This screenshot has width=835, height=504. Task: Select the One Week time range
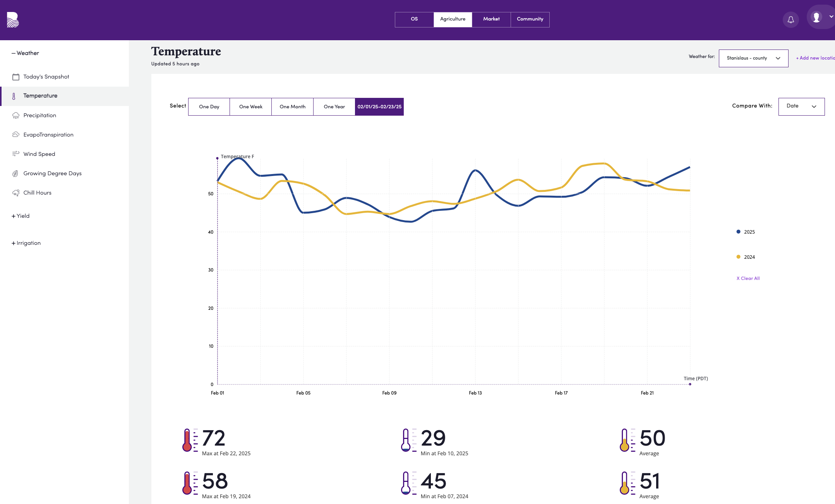(250, 107)
